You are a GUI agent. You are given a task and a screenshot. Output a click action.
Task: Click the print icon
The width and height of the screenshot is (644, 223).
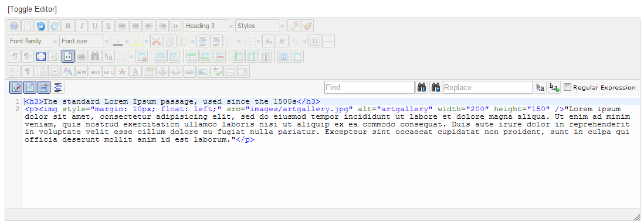82,56
